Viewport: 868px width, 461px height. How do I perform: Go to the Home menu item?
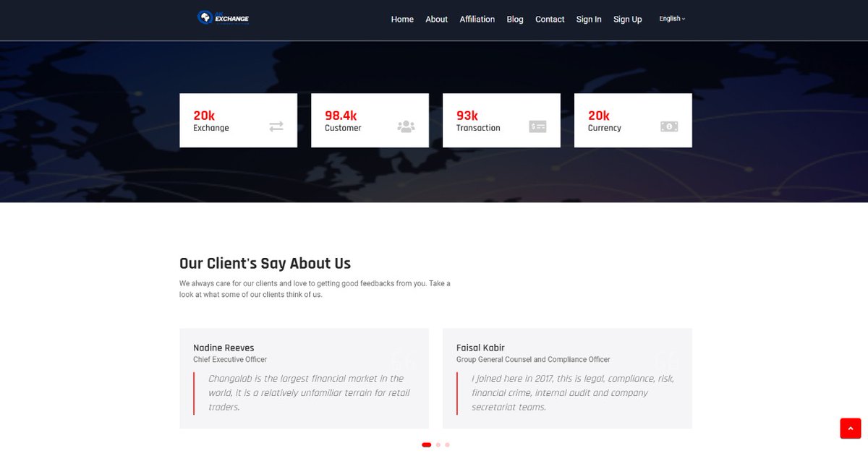[x=402, y=20]
